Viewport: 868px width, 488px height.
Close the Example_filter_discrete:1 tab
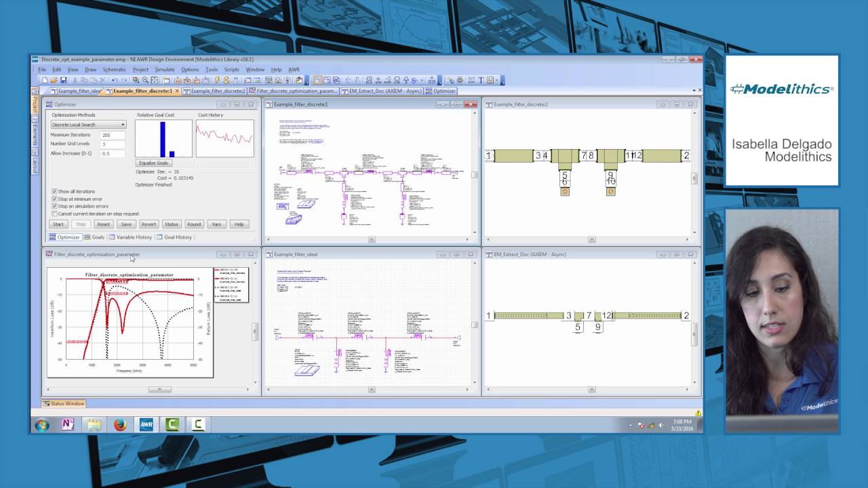pyautogui.click(x=177, y=91)
